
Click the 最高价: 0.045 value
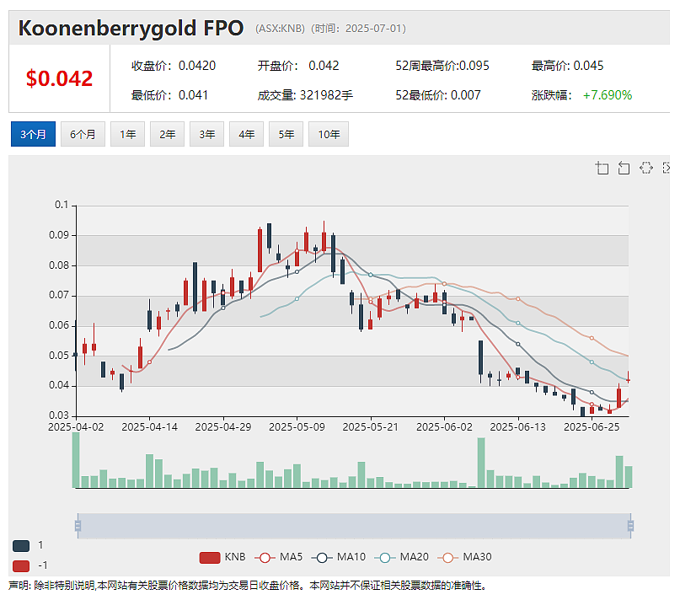(x=568, y=66)
